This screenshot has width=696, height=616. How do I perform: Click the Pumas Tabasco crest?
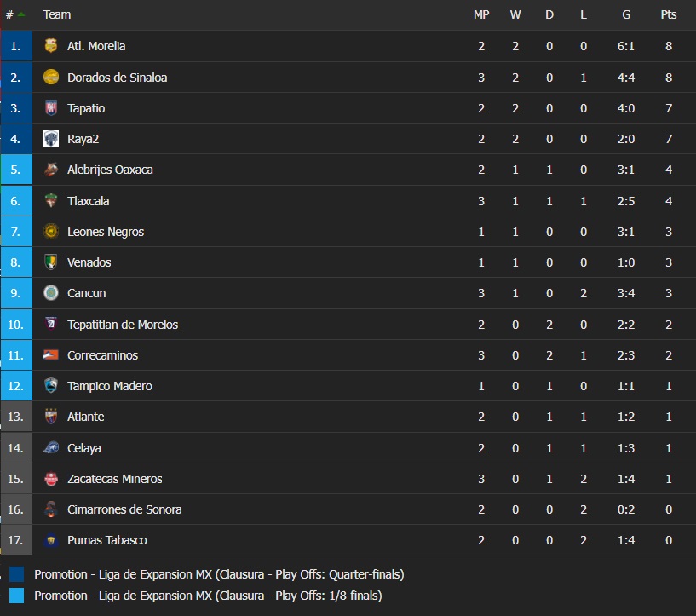coord(51,540)
